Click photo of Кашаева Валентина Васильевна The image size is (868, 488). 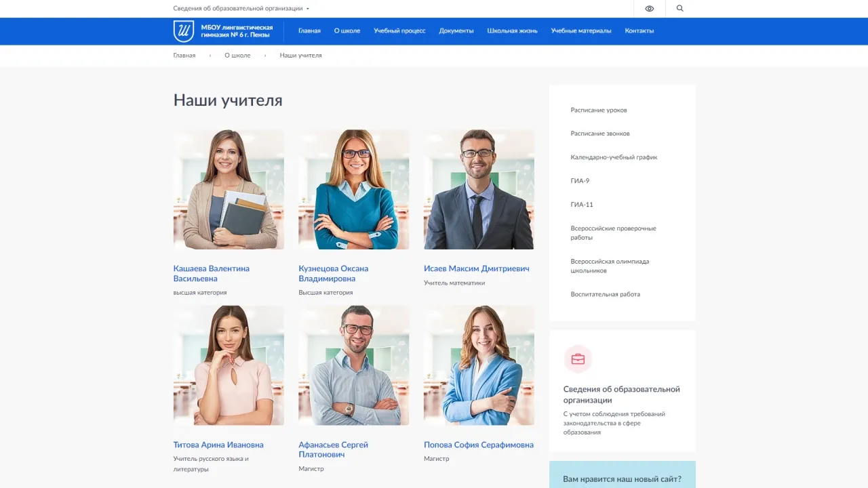coord(229,190)
